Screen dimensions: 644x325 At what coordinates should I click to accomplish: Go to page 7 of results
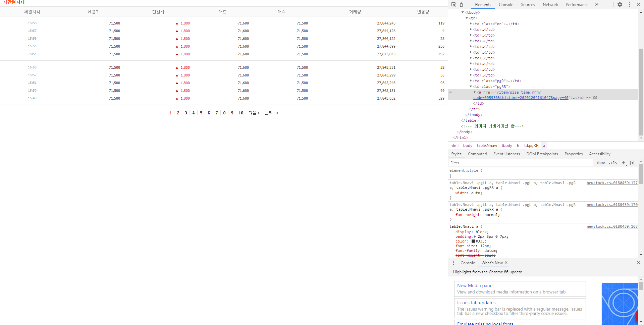(x=217, y=113)
